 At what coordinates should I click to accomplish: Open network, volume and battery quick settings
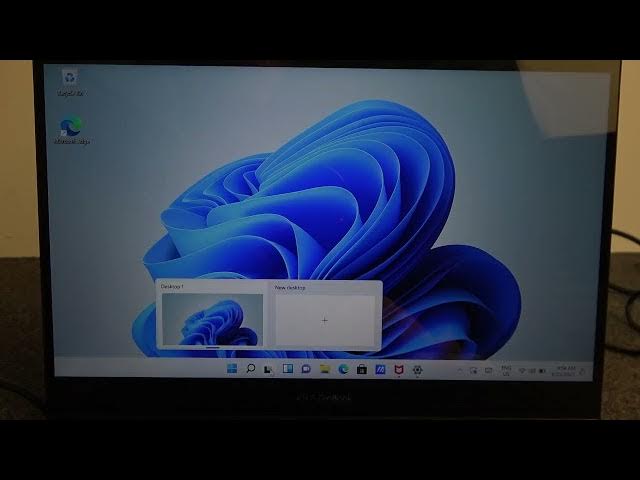pos(532,371)
